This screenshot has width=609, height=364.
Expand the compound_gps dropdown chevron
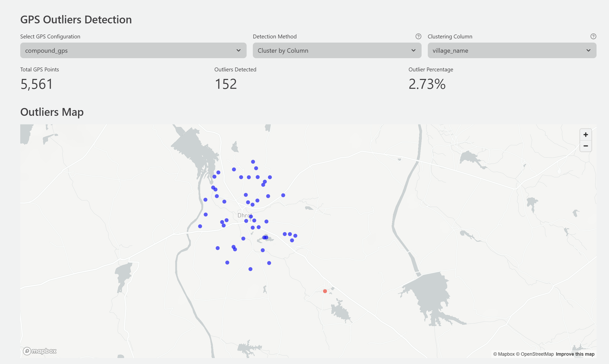(238, 50)
